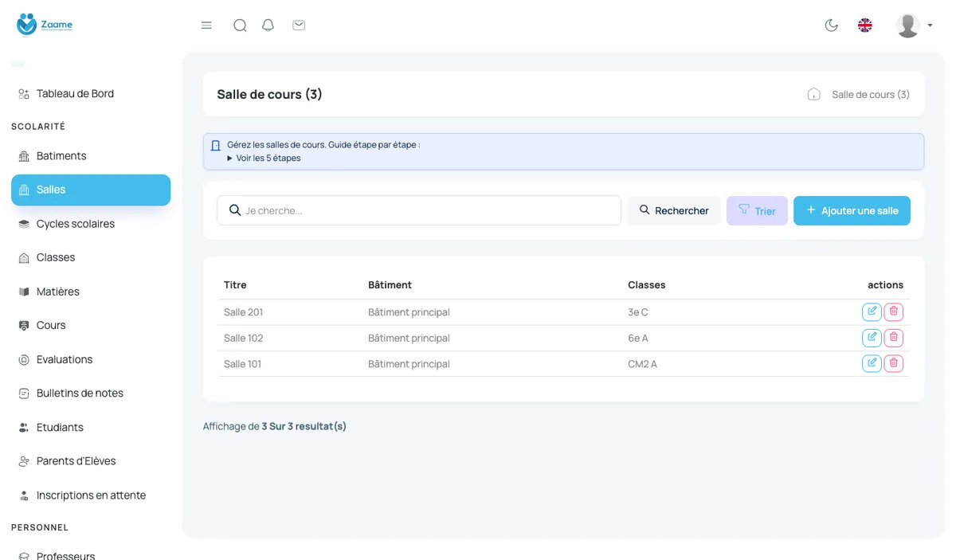The width and height of the screenshot is (956, 560).
Task: Click the home icon in the breadcrumb
Action: coord(814,94)
